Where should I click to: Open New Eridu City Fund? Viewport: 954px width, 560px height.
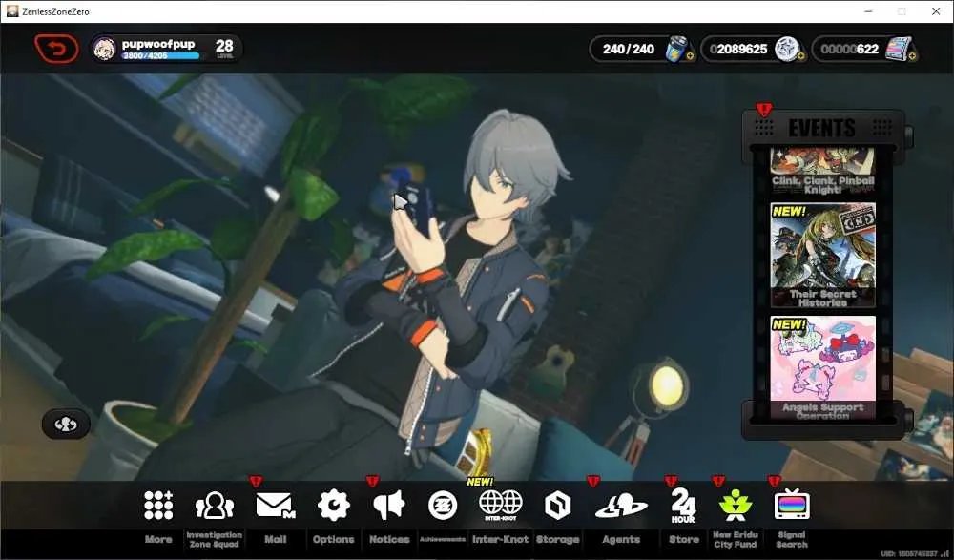pyautogui.click(x=735, y=506)
